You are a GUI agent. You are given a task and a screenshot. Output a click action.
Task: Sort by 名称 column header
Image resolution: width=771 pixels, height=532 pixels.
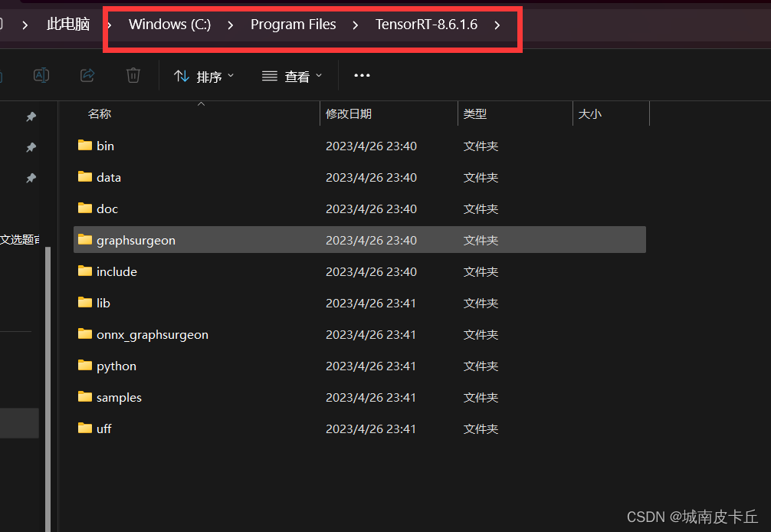pyautogui.click(x=100, y=114)
